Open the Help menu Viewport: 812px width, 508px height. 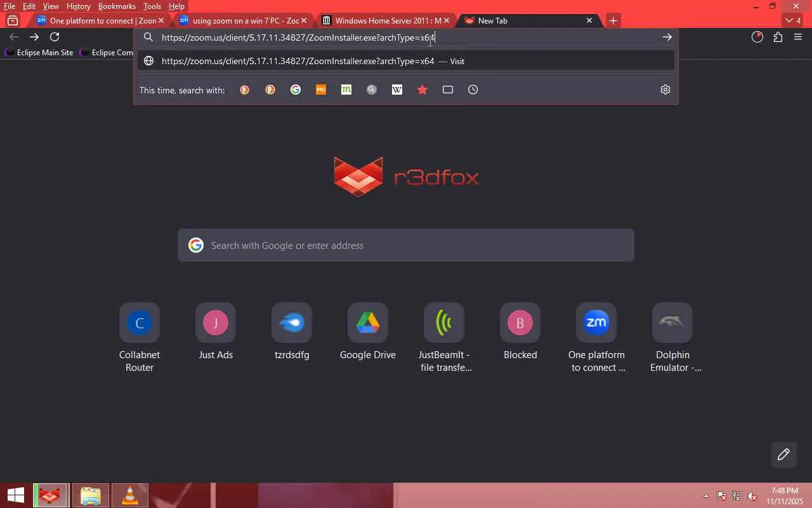coord(176,6)
